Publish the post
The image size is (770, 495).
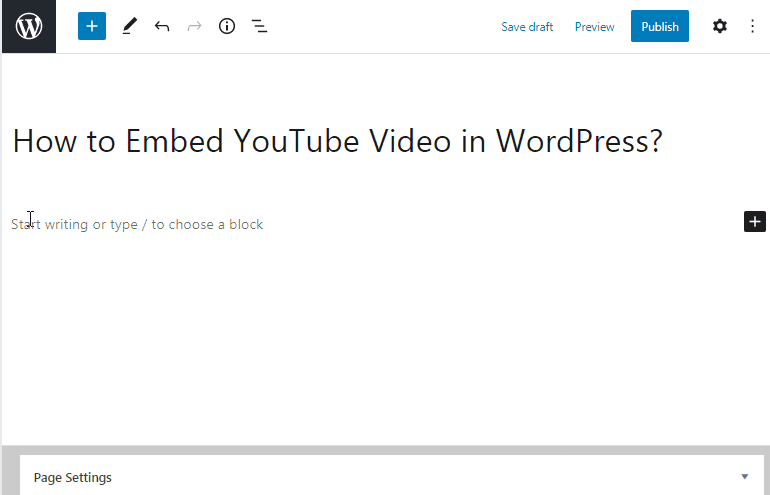click(660, 26)
